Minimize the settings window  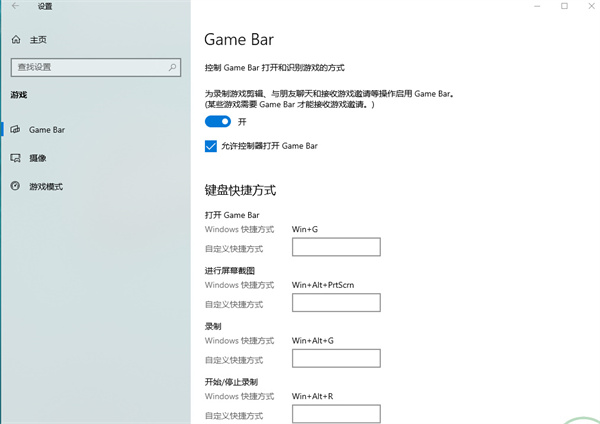tap(537, 6)
